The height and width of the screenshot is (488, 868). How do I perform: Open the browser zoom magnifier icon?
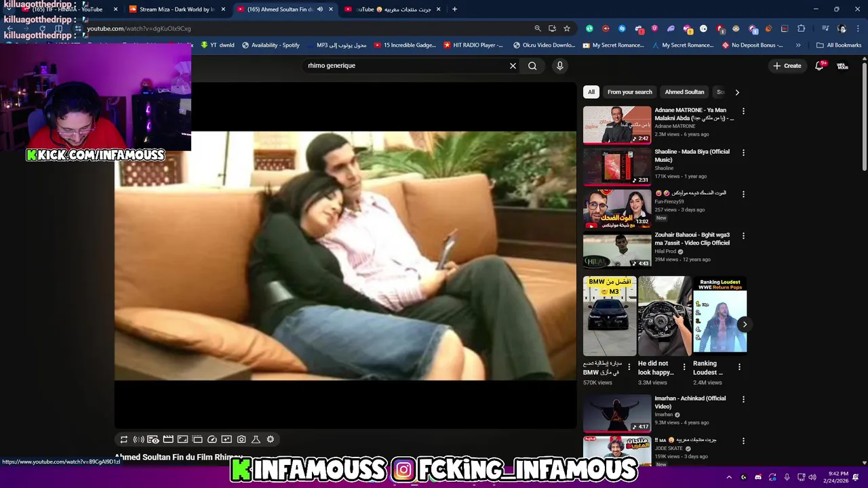tap(537, 28)
